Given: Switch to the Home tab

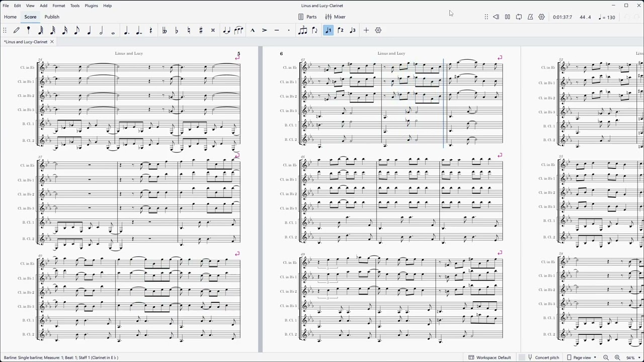Looking at the screenshot, I should [x=10, y=17].
